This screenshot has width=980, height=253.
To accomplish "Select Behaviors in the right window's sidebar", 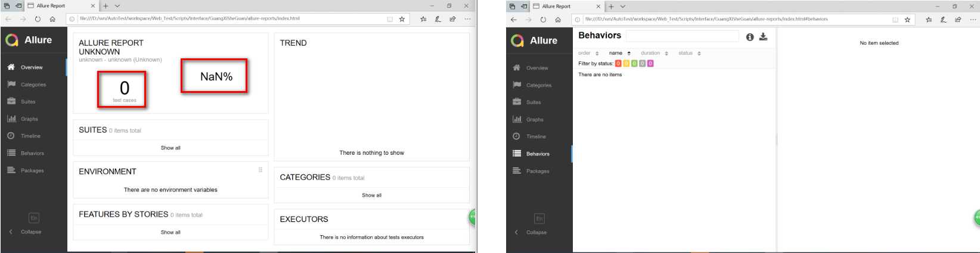I will 539,154.
